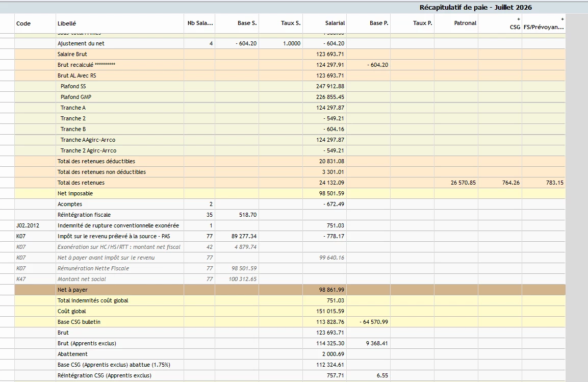This screenshot has width=588, height=382.
Task: Select the Base S. value 89 277.34
Action: (x=244, y=236)
